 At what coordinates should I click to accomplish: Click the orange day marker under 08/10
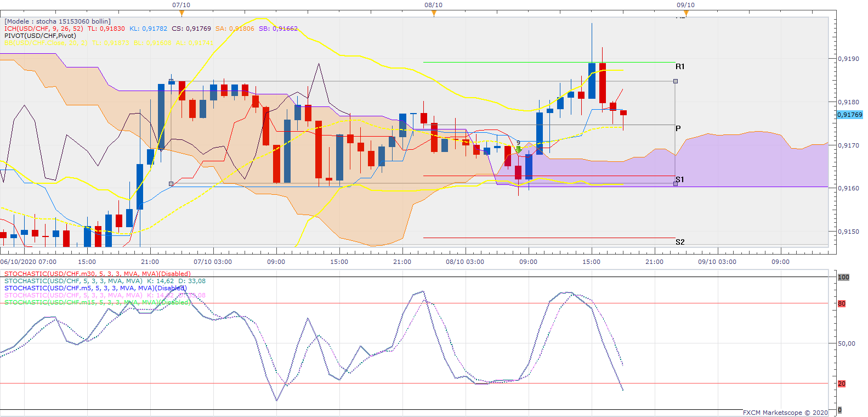coord(434,13)
